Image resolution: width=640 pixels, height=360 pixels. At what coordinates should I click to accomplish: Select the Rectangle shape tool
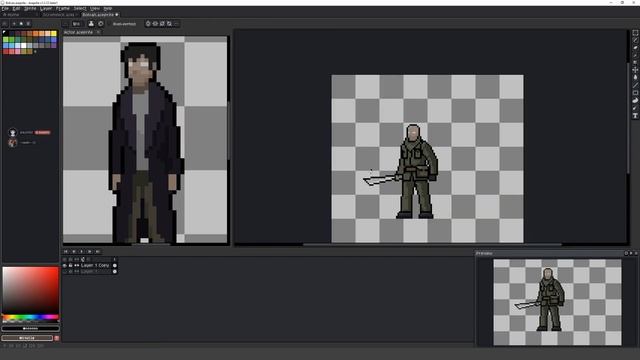click(635, 93)
